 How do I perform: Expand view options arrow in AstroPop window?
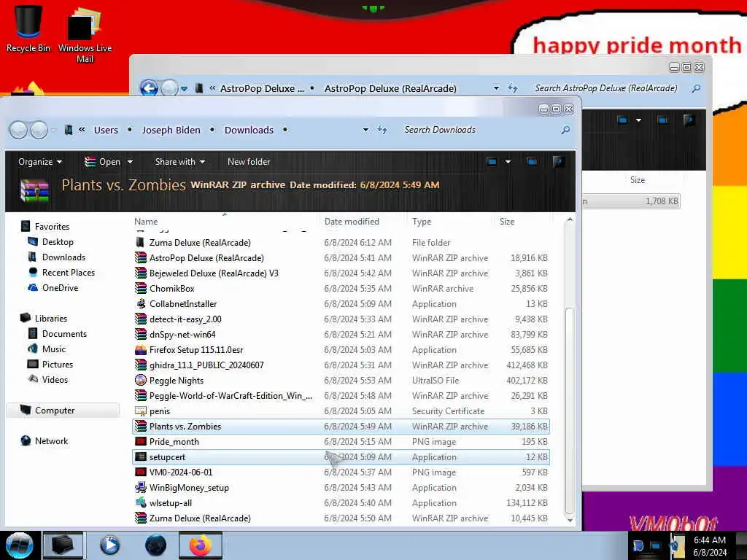tap(638, 120)
